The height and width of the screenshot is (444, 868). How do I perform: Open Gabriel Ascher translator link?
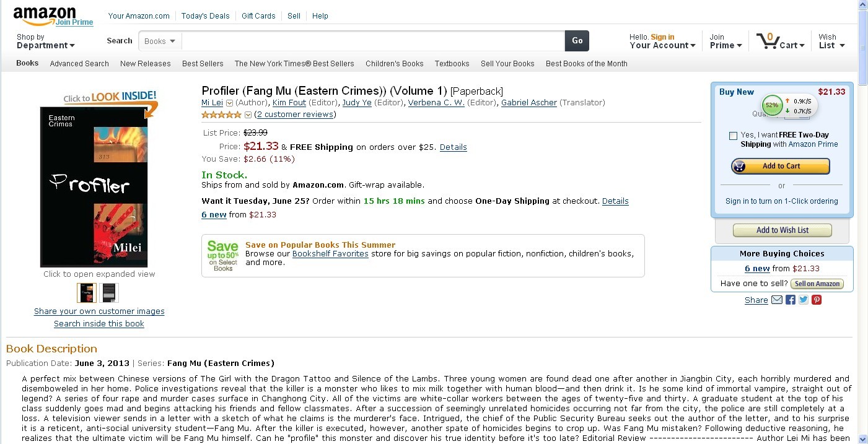[x=529, y=103]
